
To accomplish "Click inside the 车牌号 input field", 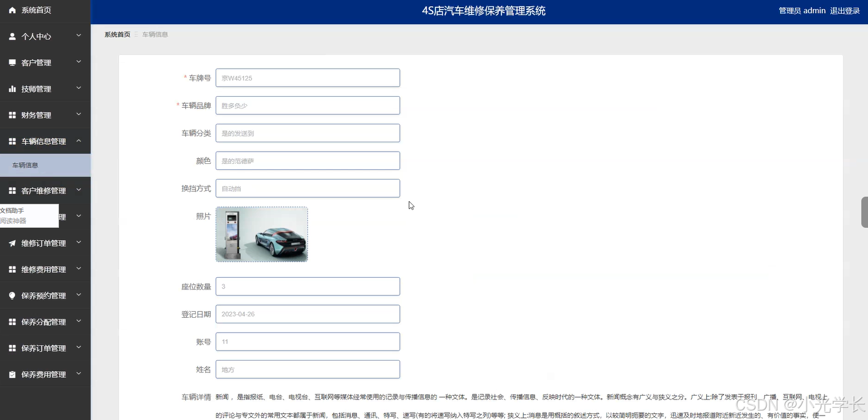I will 307,77.
